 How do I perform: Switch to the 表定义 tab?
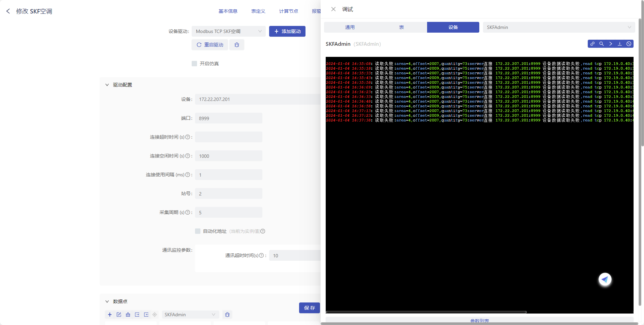point(258,11)
